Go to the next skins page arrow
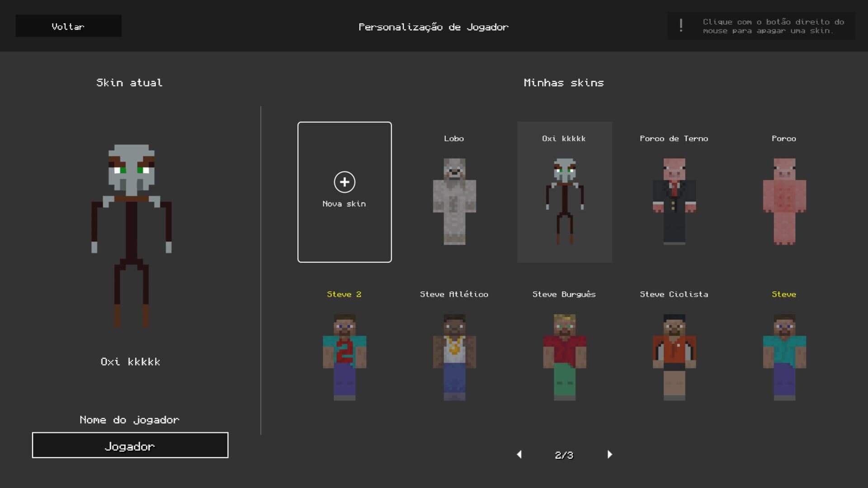The height and width of the screenshot is (488, 868). (610, 454)
